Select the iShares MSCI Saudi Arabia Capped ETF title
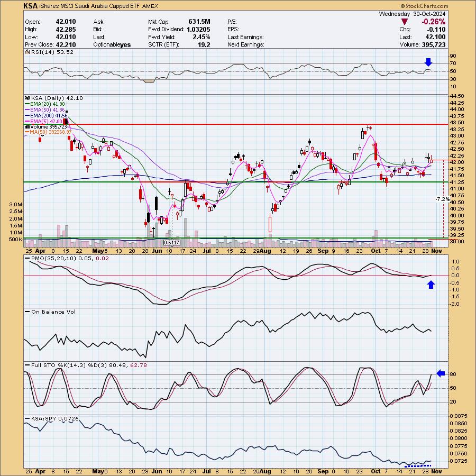The height and width of the screenshot is (476, 476). [x=91, y=6]
